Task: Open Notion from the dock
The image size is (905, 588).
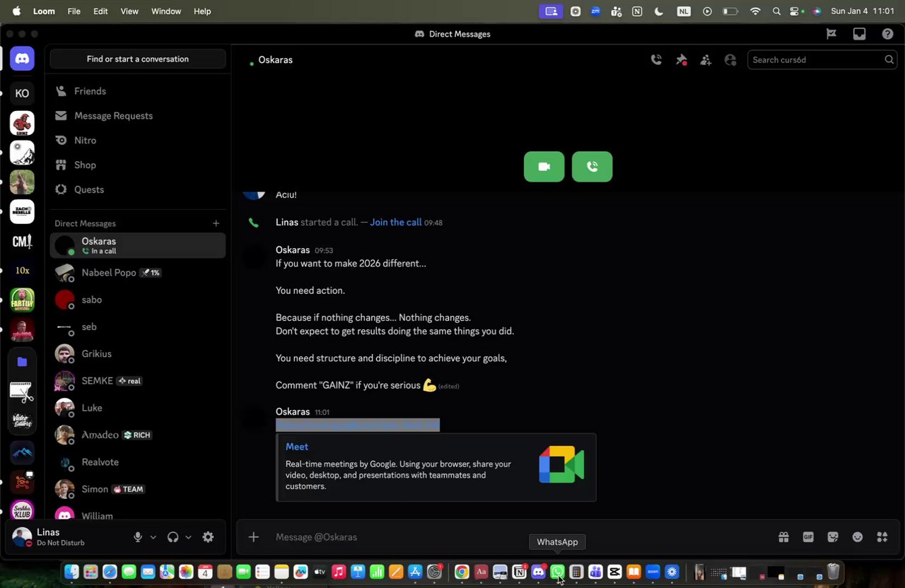Action: click(x=519, y=572)
